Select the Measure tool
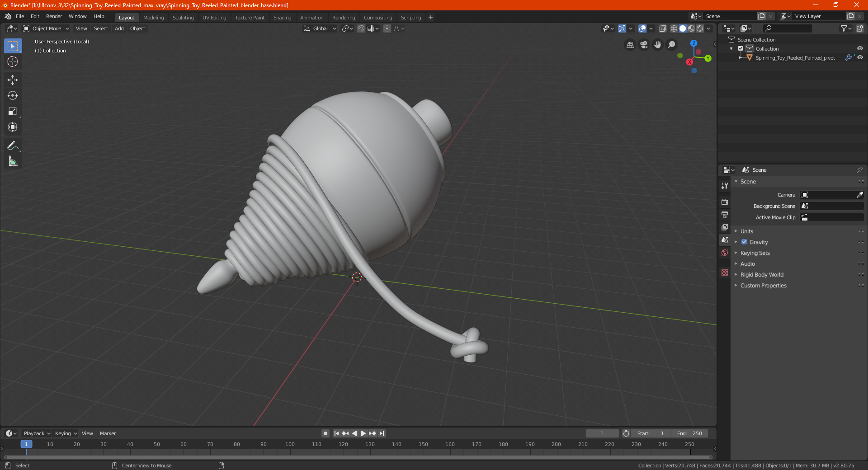 point(13,161)
